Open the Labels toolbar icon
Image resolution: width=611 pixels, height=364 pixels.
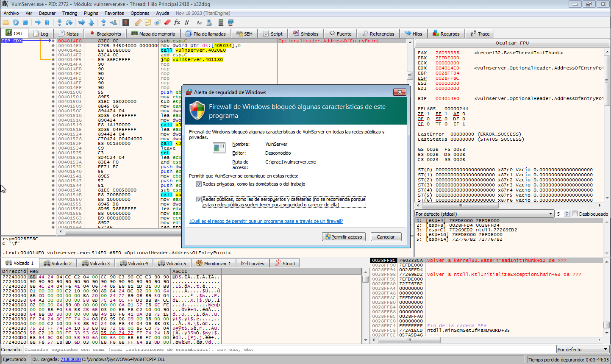click(x=158, y=22)
